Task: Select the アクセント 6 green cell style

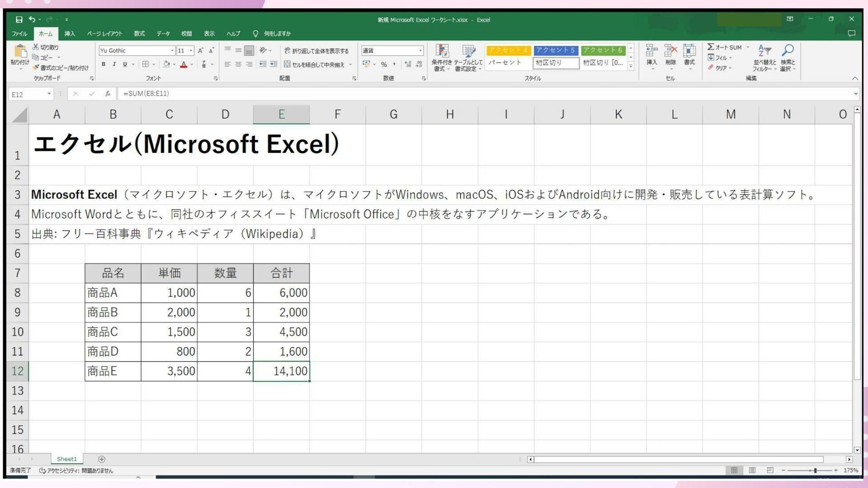Action: tap(603, 50)
